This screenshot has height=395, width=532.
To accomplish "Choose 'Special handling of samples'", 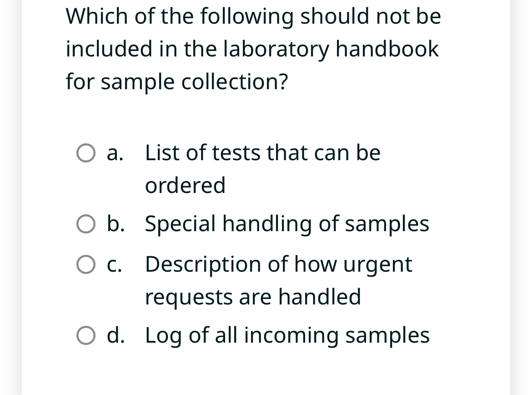I will [x=286, y=223].
